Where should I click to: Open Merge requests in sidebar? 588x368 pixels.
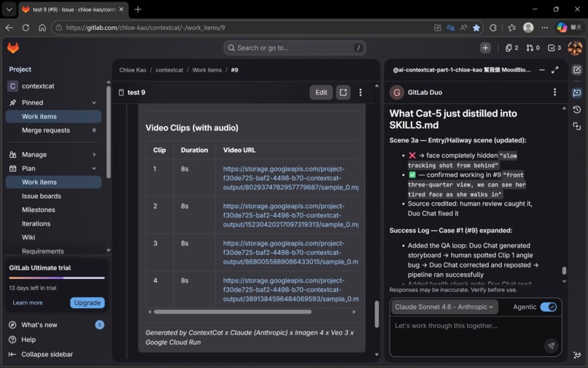(53, 130)
